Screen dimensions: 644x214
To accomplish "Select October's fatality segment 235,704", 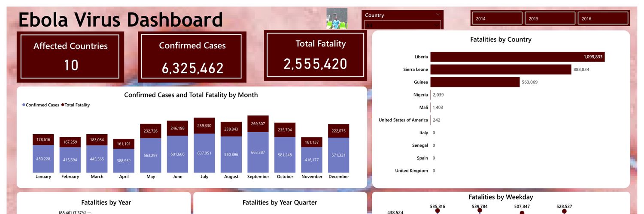I will point(285,130).
